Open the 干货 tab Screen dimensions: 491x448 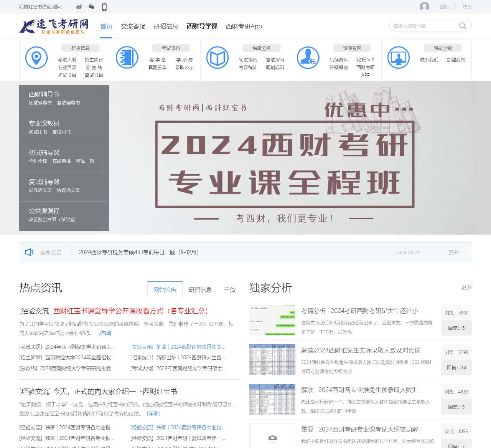230,290
